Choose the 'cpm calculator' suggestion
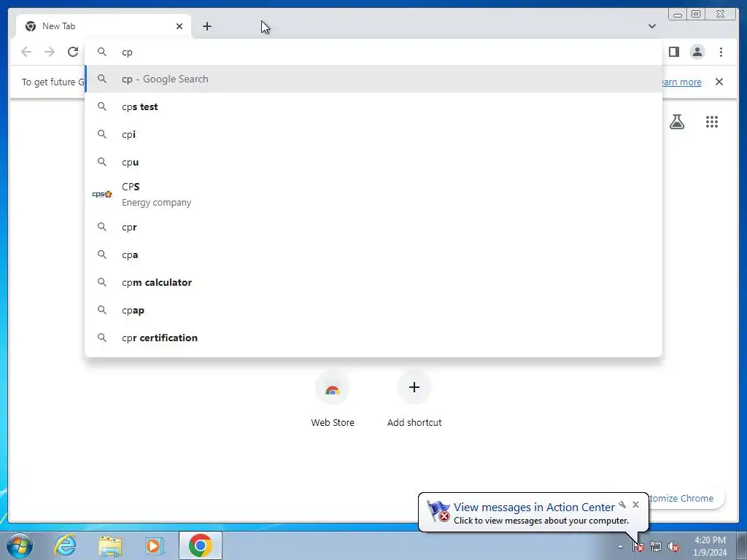This screenshot has width=747, height=560. 373,282
